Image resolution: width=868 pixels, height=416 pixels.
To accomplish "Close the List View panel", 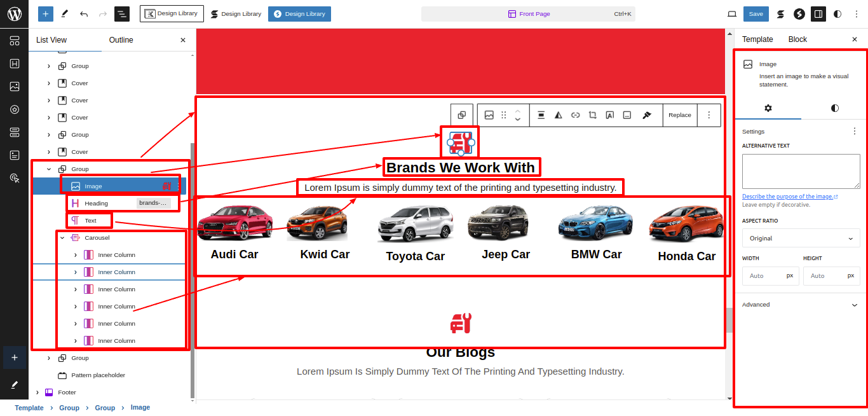I will pyautogui.click(x=183, y=40).
